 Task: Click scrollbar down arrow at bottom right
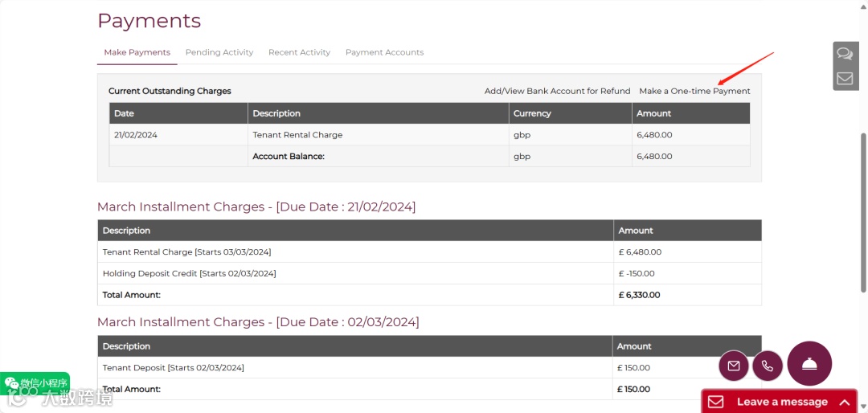coord(863,408)
